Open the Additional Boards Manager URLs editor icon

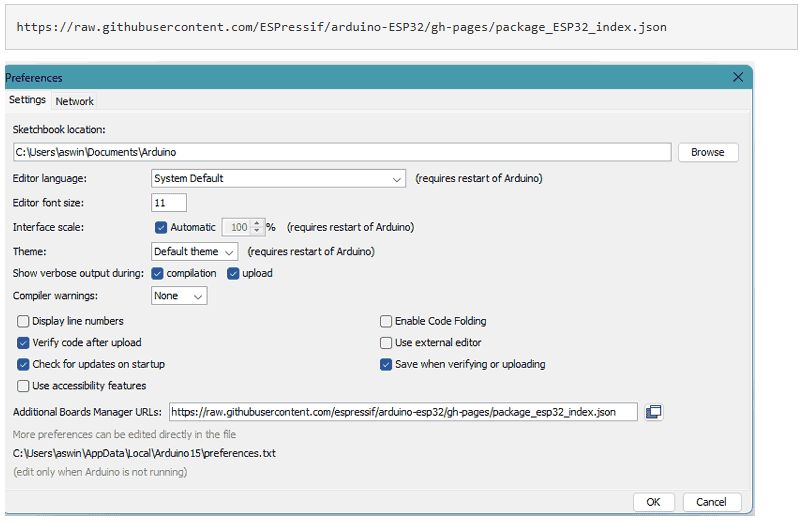[654, 412]
